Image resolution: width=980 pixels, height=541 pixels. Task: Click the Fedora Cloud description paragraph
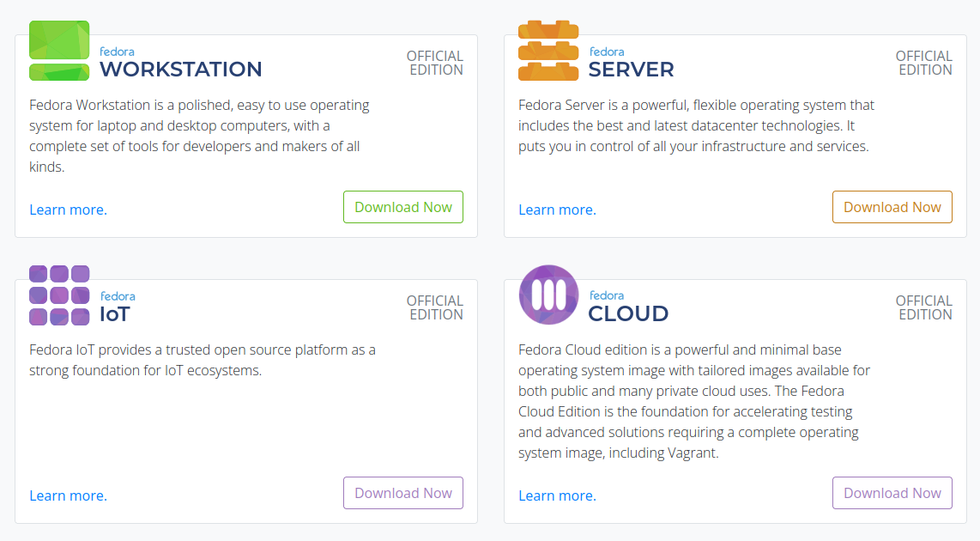(x=694, y=401)
